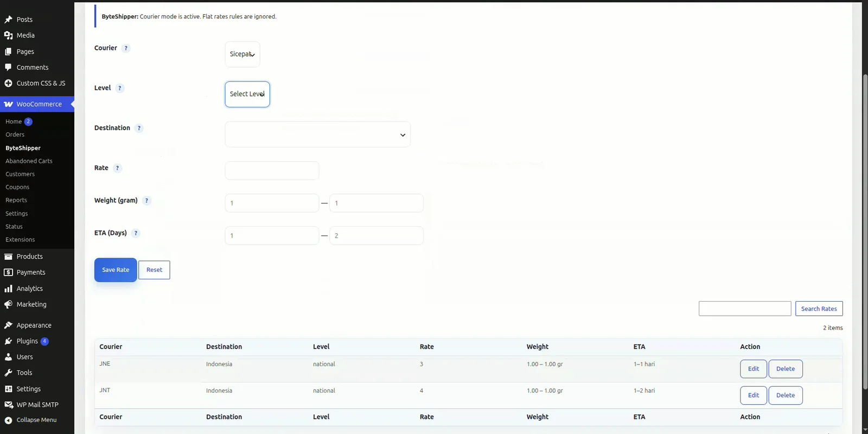Screen dimensions: 868x434
Task: Click the Analytics bar chart icon
Action: [8, 289]
